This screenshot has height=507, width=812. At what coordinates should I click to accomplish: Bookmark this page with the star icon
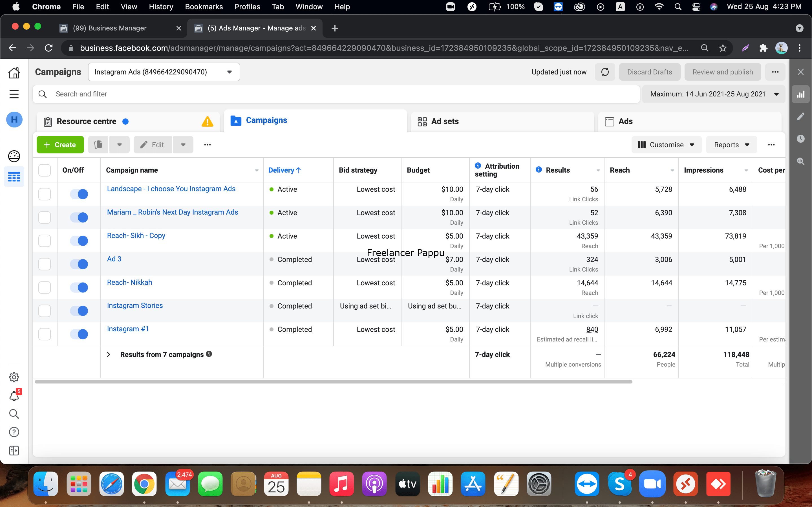[723, 48]
